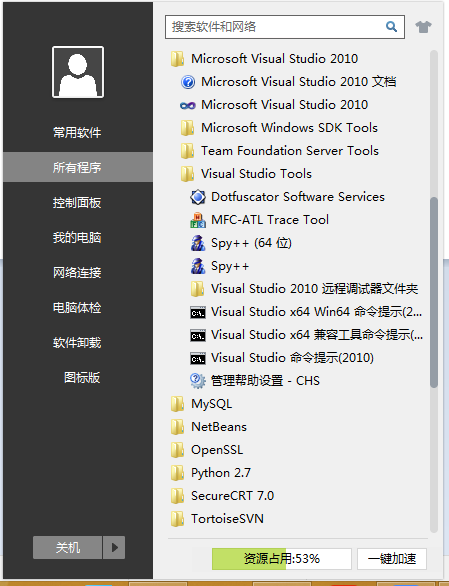Click the NetBeans folder icon
The image size is (449, 586).
(x=177, y=427)
